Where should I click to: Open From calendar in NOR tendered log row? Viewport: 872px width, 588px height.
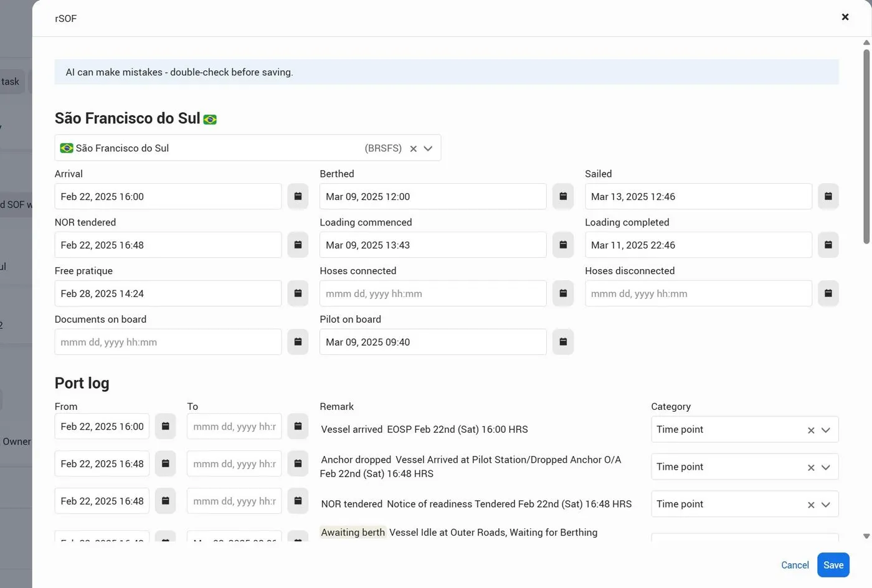click(165, 501)
